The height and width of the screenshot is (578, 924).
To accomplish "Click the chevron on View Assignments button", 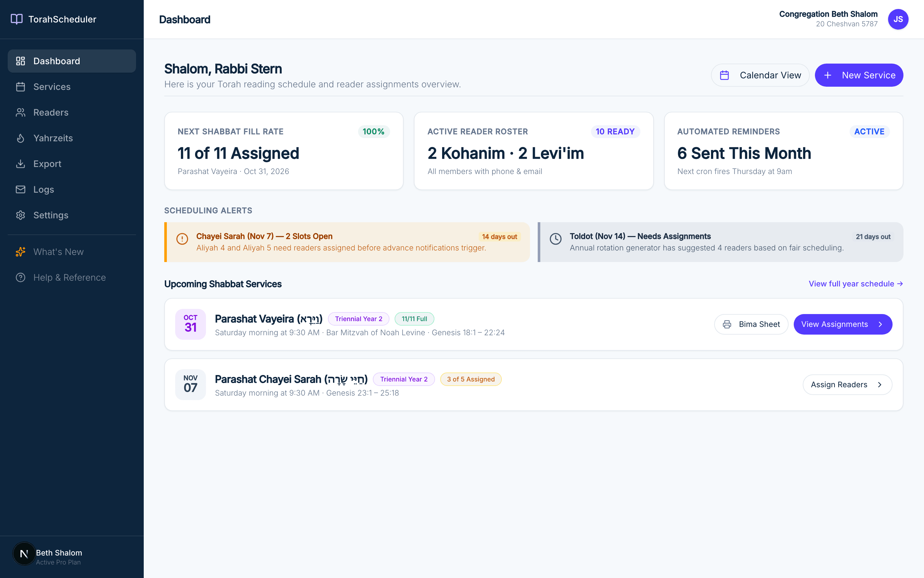I will click(x=880, y=324).
